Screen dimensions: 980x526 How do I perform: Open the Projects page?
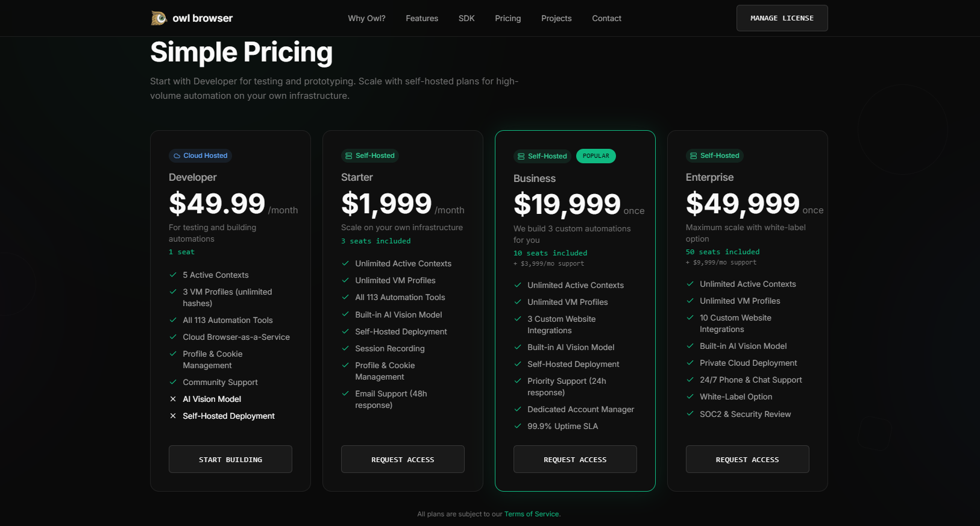(556, 18)
